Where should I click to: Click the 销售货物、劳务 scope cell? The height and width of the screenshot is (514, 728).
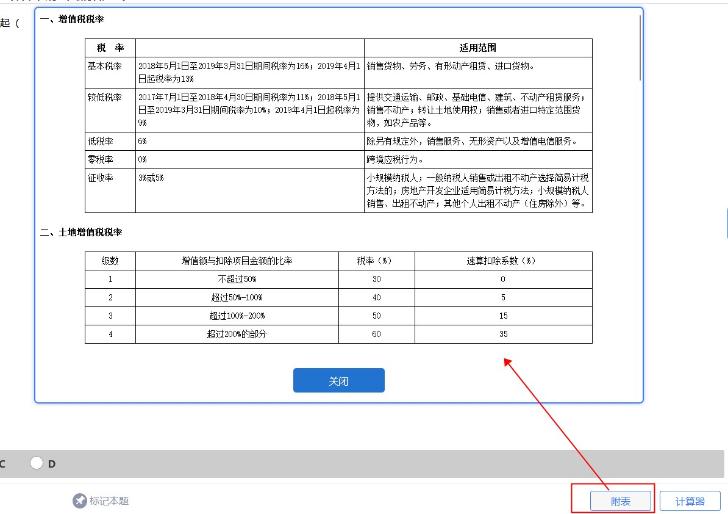point(478,73)
